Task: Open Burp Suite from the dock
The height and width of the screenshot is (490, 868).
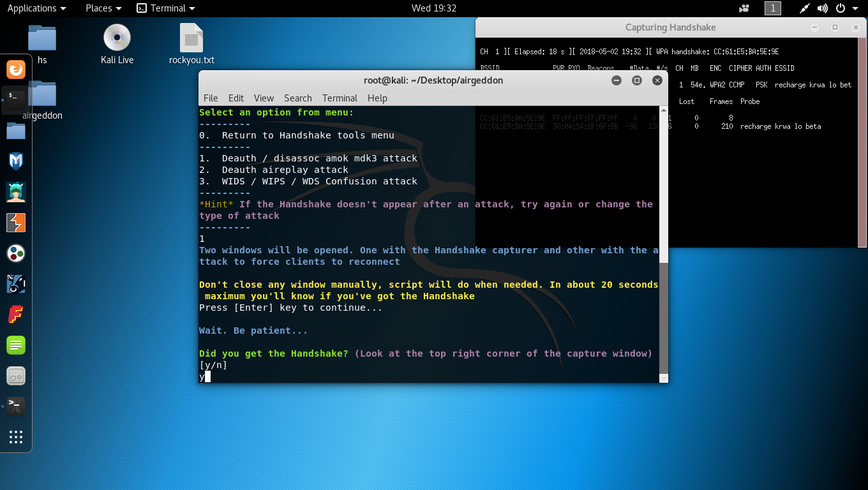Action: (16, 223)
